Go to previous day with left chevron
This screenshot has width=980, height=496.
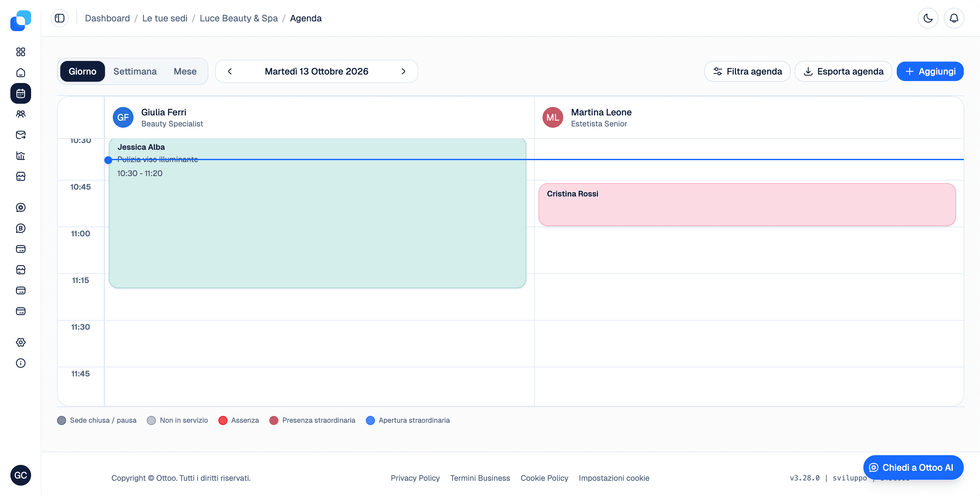pos(230,72)
